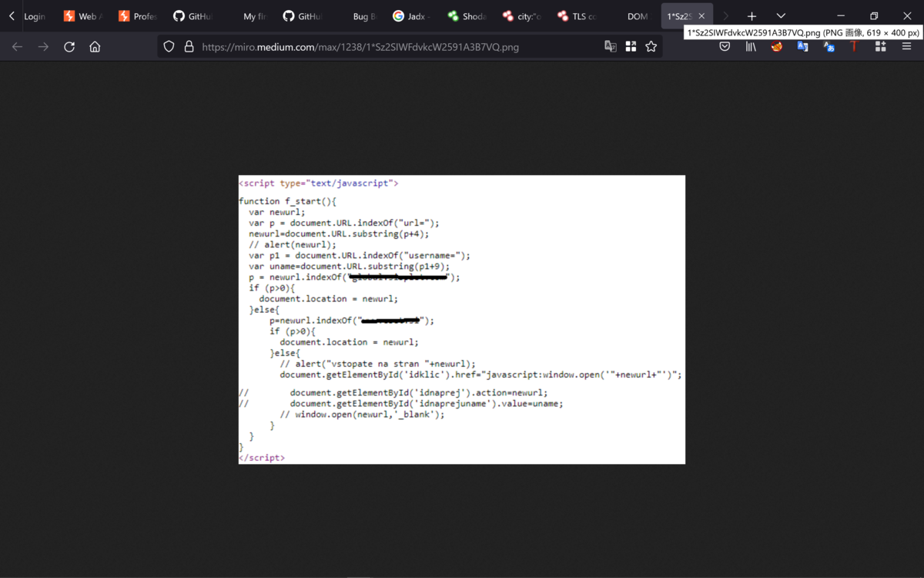Translate this page from the address bar
The image size is (924, 578).
[x=611, y=47]
